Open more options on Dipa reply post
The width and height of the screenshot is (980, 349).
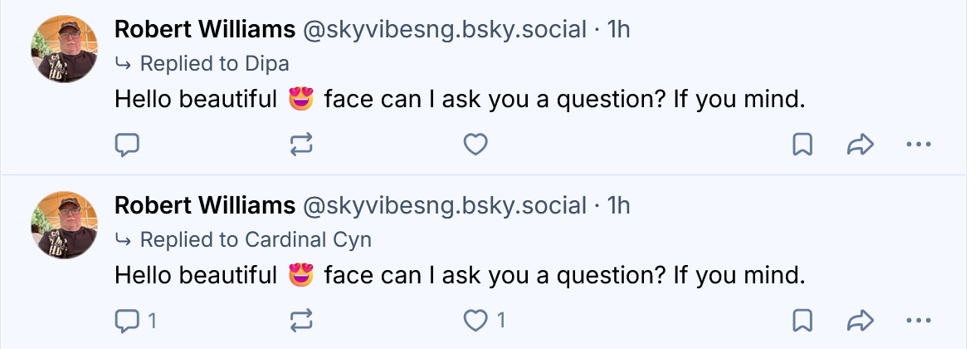click(919, 145)
